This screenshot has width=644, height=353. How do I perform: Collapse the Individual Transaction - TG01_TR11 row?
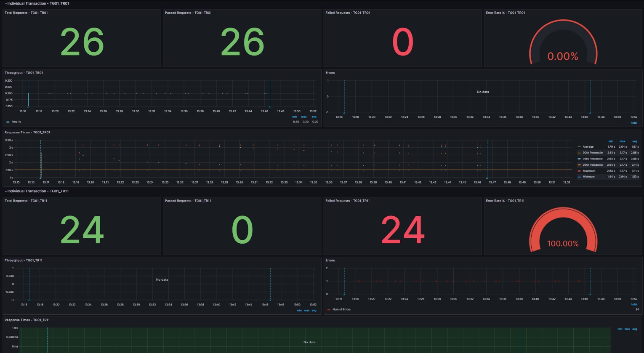[x=37, y=191]
